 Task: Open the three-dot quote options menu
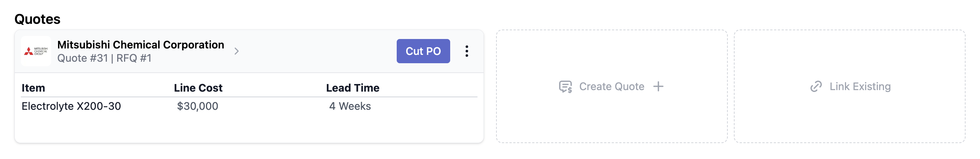tap(466, 51)
